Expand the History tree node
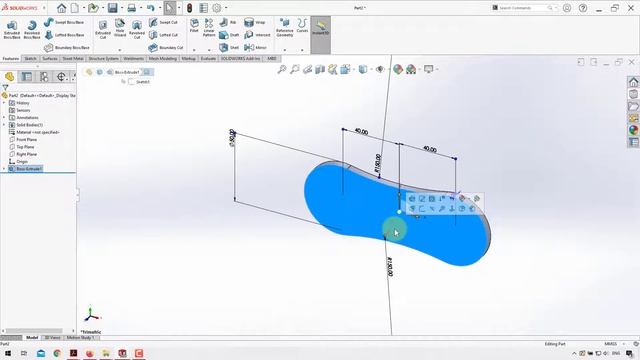The image size is (640, 360). point(4,103)
